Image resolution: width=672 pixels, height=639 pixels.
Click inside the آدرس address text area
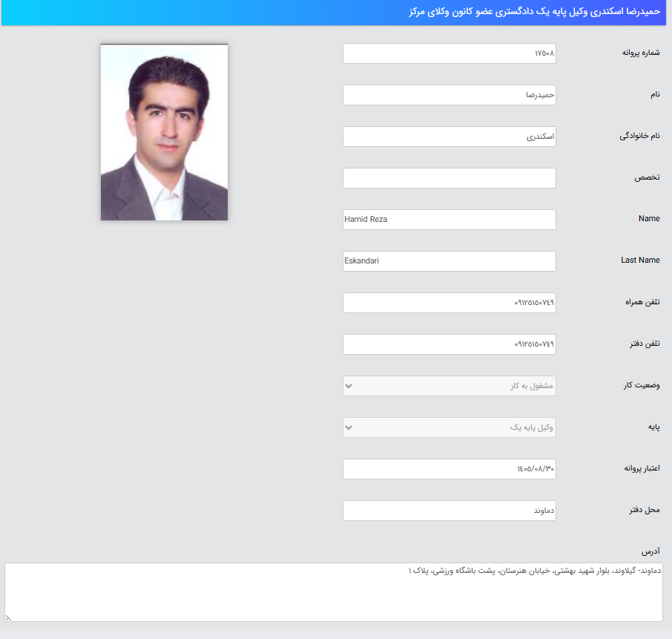tap(334, 592)
